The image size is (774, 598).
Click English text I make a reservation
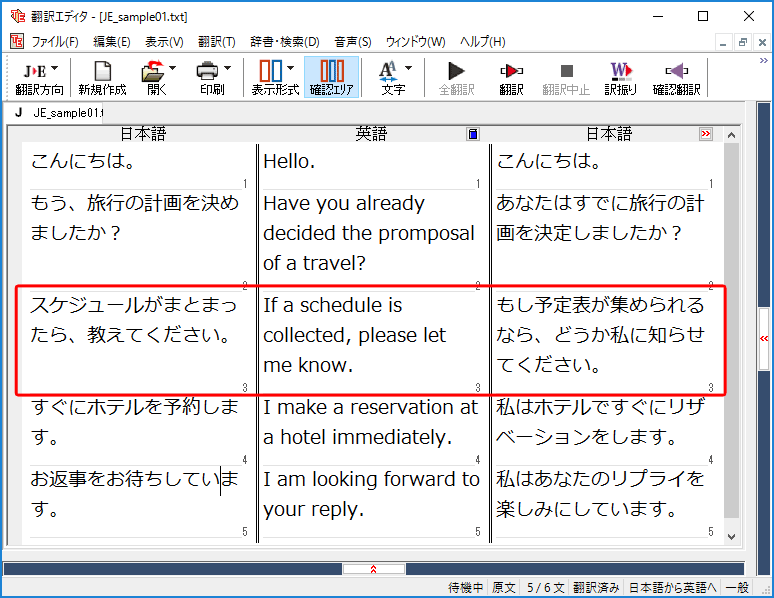click(x=370, y=422)
